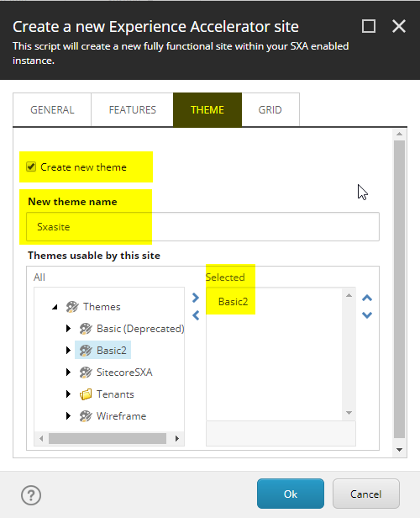Move selected theme down
This screenshot has height=518, width=420.
[x=367, y=314]
